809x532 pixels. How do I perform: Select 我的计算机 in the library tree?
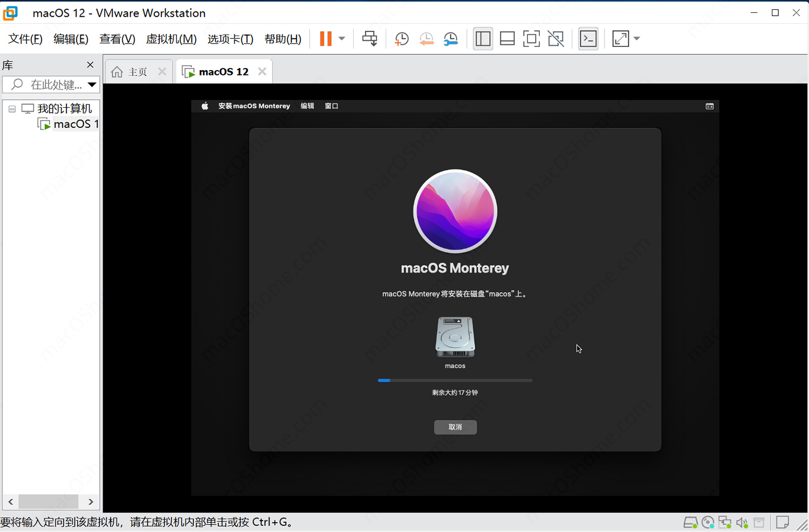64,108
